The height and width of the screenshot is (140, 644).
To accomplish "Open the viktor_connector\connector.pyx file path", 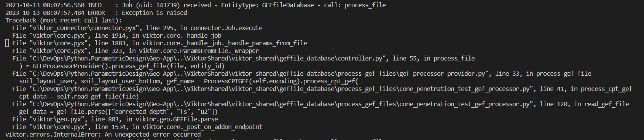I will pos(85,28).
